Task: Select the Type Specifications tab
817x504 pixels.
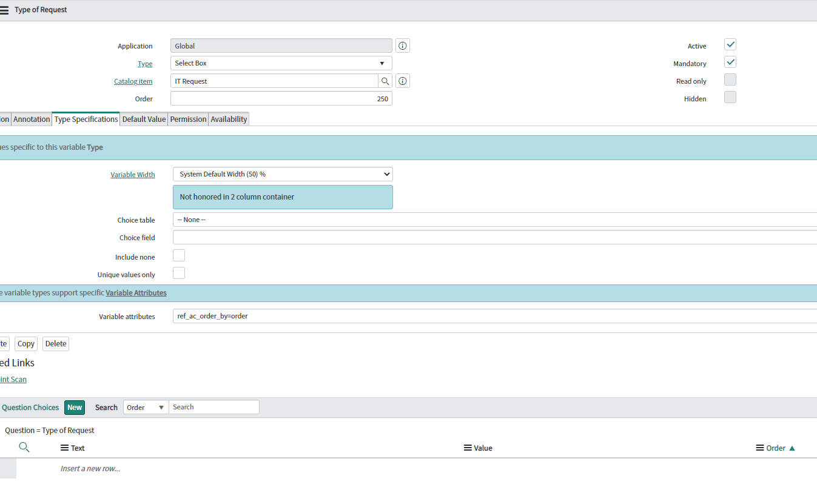Action: (86, 119)
